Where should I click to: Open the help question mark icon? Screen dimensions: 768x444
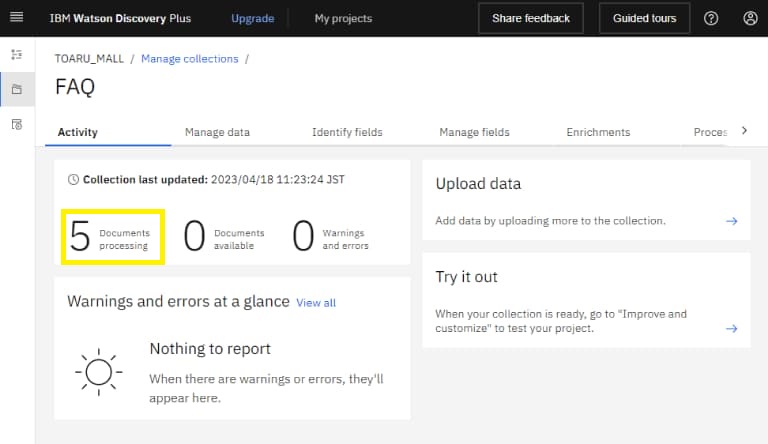tap(711, 18)
